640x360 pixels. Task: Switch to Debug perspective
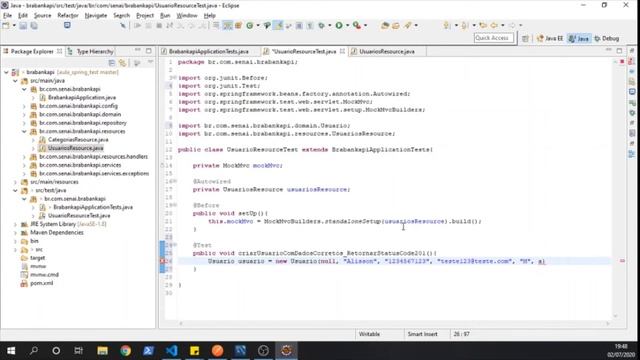point(607,38)
